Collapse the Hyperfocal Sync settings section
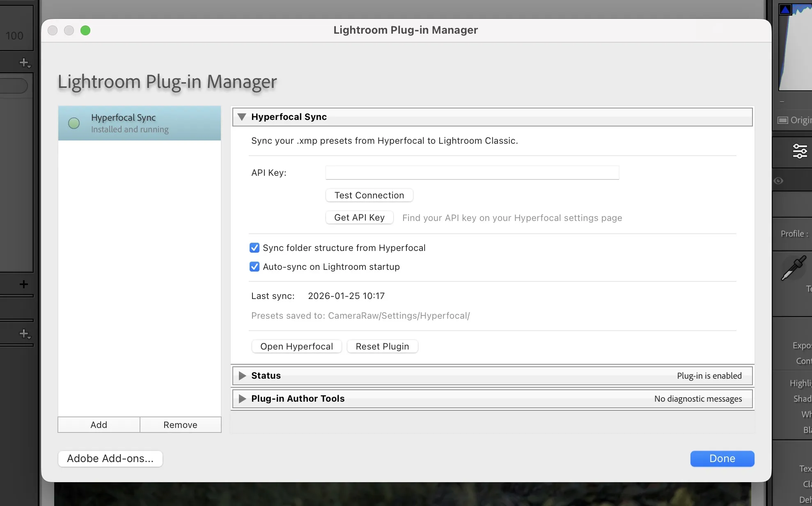Screen dimensions: 812x506 point(241,117)
